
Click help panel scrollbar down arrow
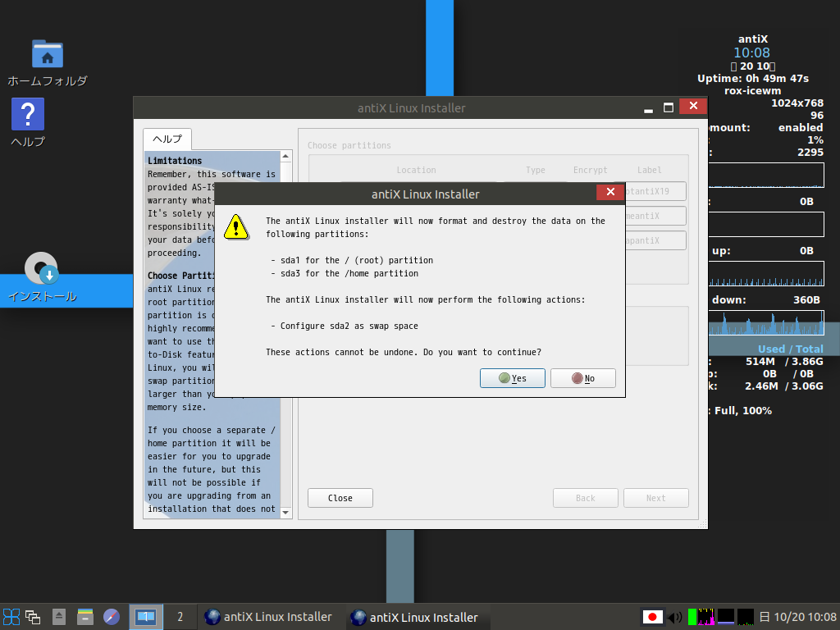point(285,513)
